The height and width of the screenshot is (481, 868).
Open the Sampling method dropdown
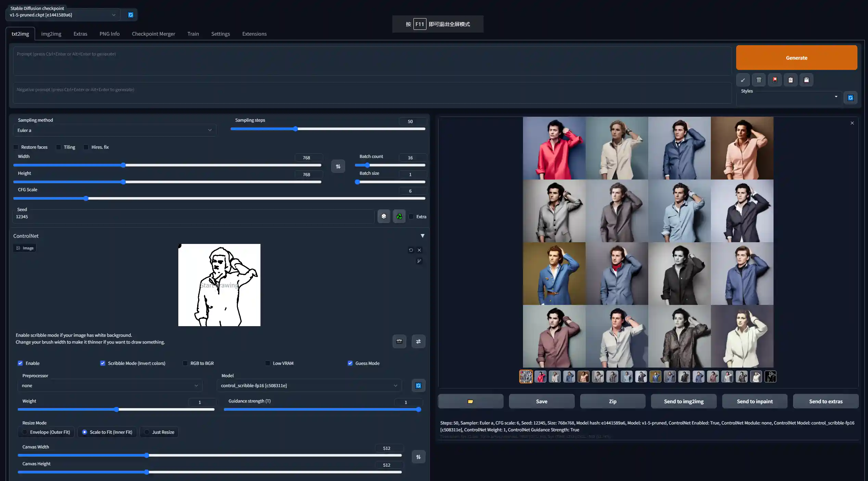[x=115, y=131]
